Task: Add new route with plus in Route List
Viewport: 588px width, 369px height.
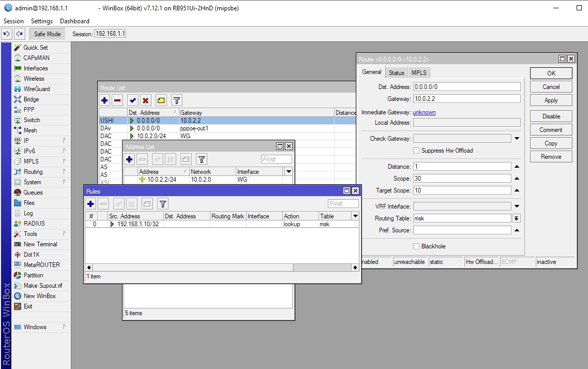Action: click(104, 100)
